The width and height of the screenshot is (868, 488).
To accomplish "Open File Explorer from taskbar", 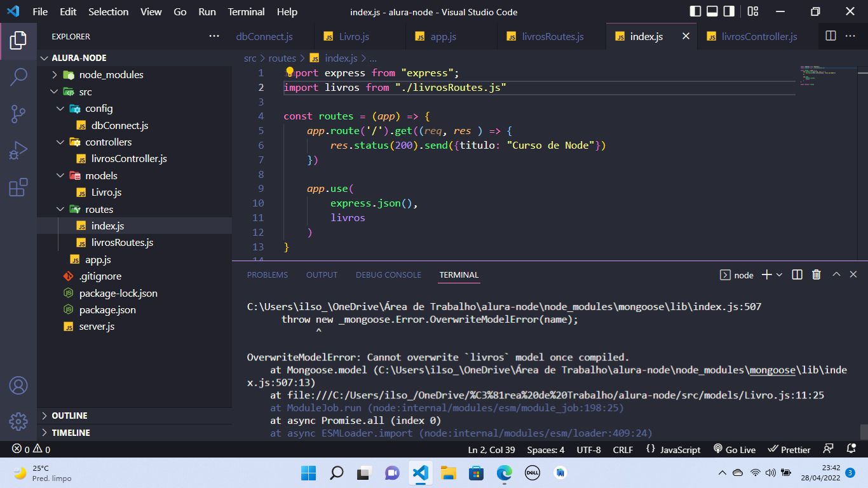I will (x=449, y=473).
